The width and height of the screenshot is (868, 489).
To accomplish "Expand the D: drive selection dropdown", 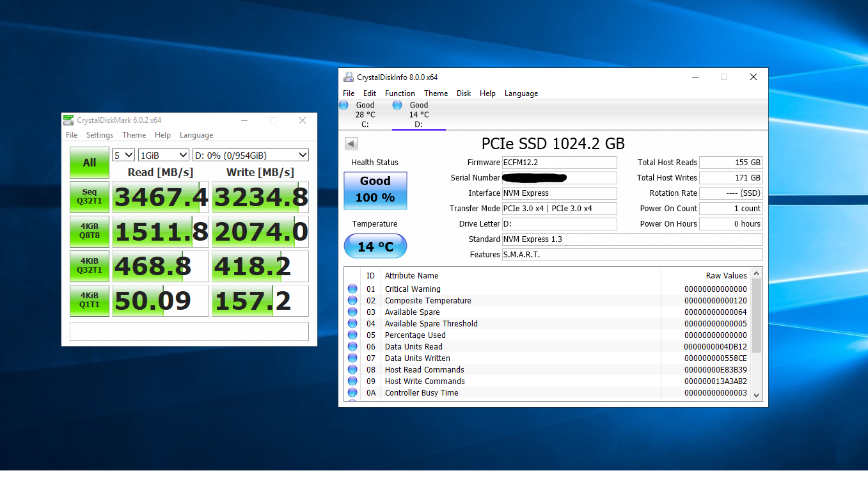I will 250,155.
